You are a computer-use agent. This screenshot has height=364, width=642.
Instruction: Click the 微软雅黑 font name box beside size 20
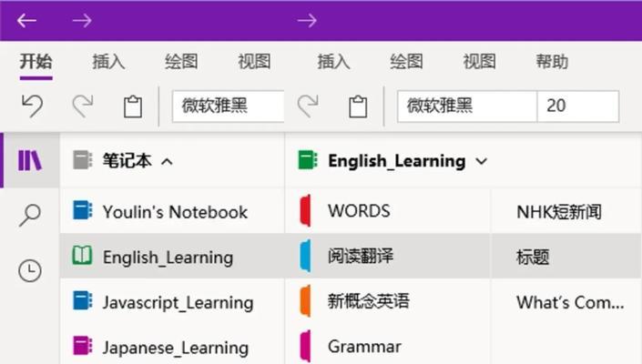click(x=467, y=106)
